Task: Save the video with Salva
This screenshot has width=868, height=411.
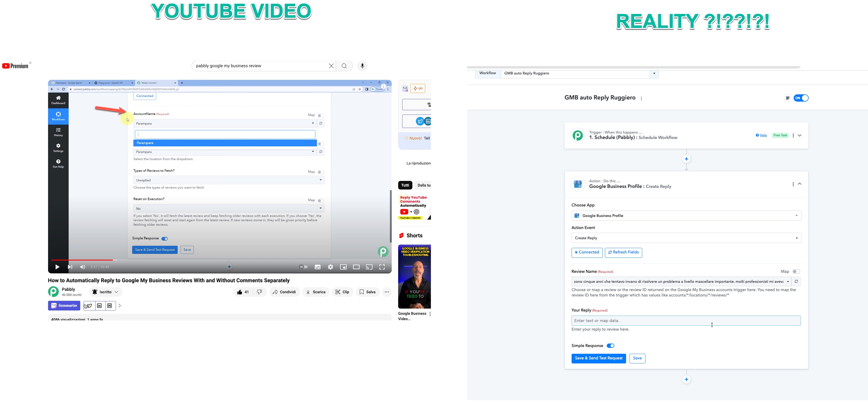Action: pyautogui.click(x=368, y=292)
